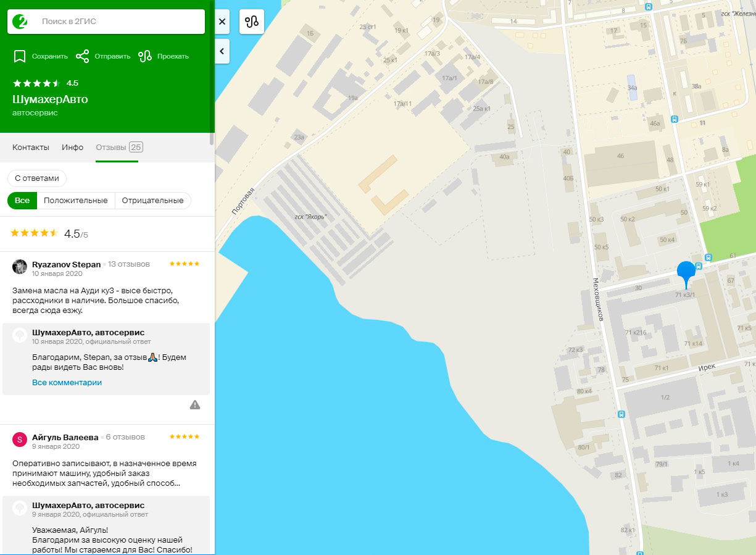Click the side panel vertical scrollbar
The height and width of the screenshot is (555, 756).
coord(212,72)
